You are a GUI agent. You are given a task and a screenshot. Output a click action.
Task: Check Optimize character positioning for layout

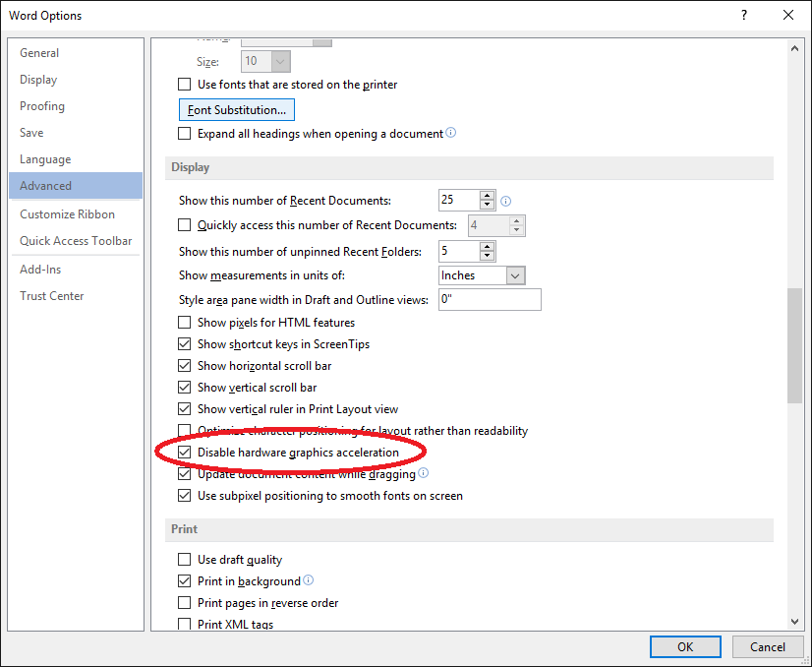(x=185, y=430)
